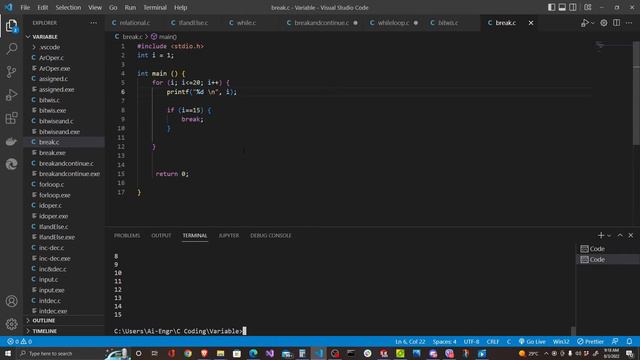Open the Help menu
This screenshot has width=640, height=360.
(180, 7)
